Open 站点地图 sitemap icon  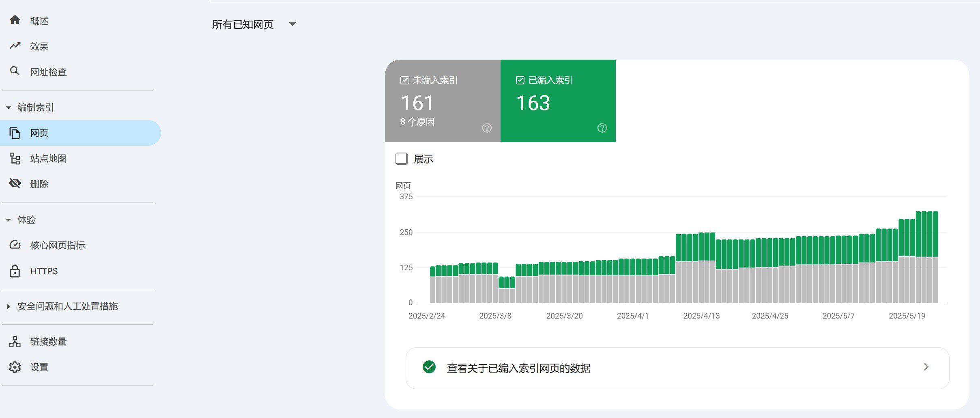pyautogui.click(x=15, y=158)
